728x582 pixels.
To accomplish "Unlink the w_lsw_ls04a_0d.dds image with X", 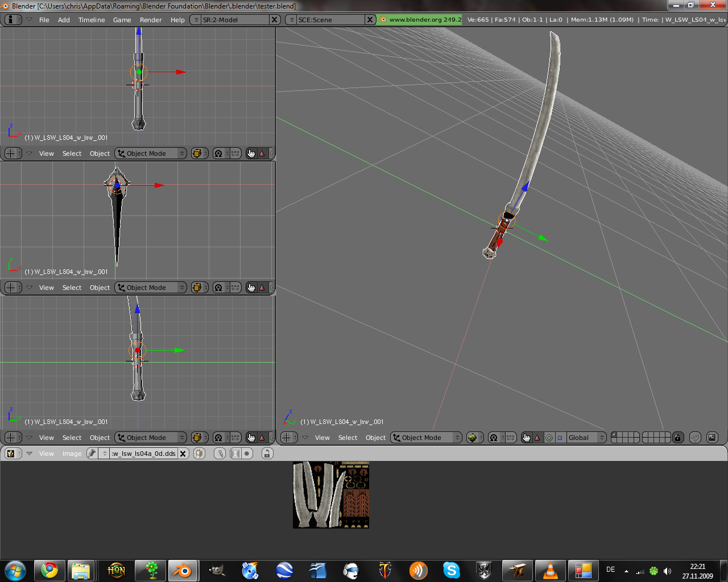I will (x=183, y=454).
